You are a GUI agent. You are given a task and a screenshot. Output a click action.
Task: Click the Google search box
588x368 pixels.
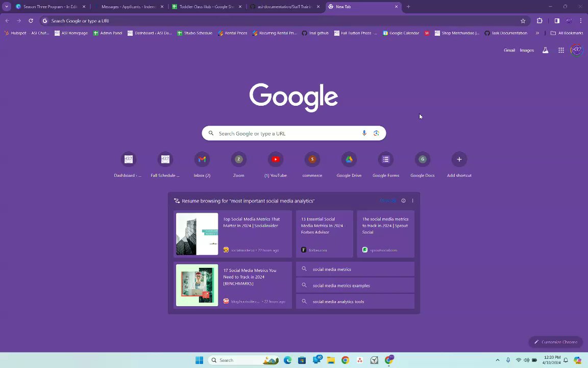coord(293,133)
